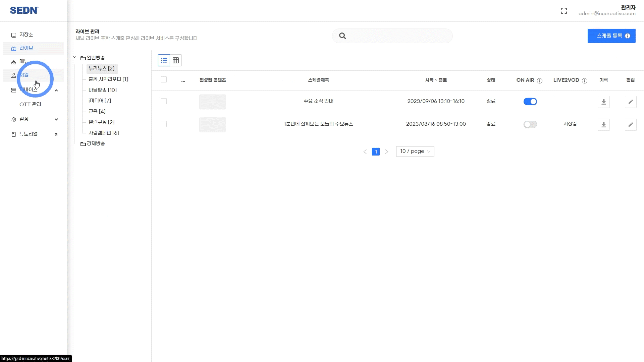Edit 1분만에 살펴보는 오늘의 주요뉴스 schedule
This screenshot has width=644, height=362.
pyautogui.click(x=631, y=124)
